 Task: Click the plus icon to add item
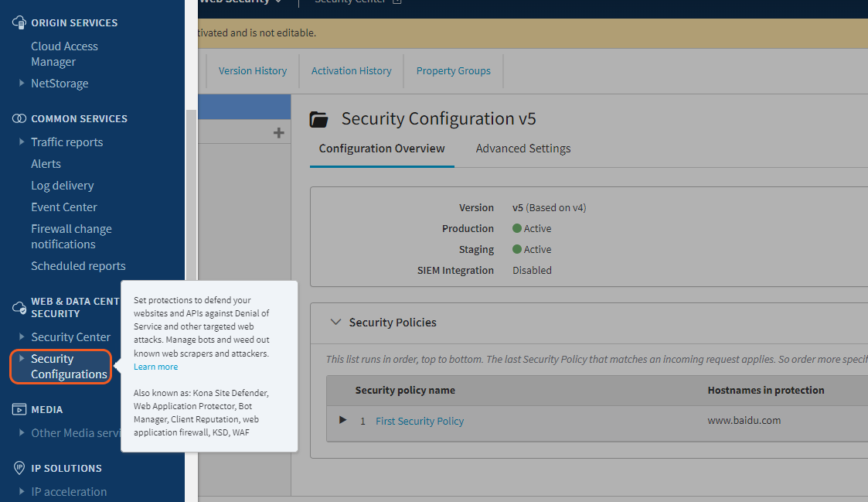279,133
